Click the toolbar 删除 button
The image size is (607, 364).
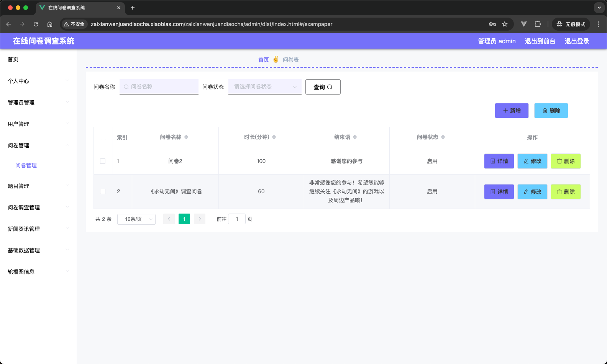point(551,111)
